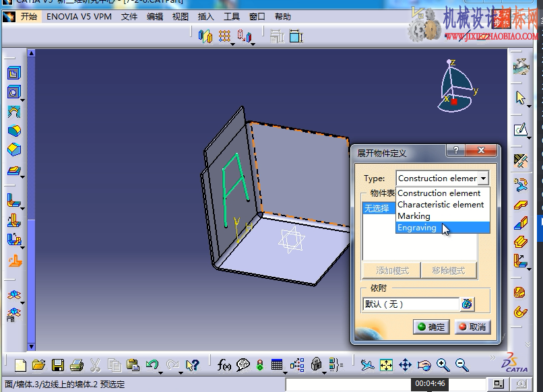Screen dimensions: 543x392
Task: Activate the Pan view tool
Action: click(x=405, y=364)
